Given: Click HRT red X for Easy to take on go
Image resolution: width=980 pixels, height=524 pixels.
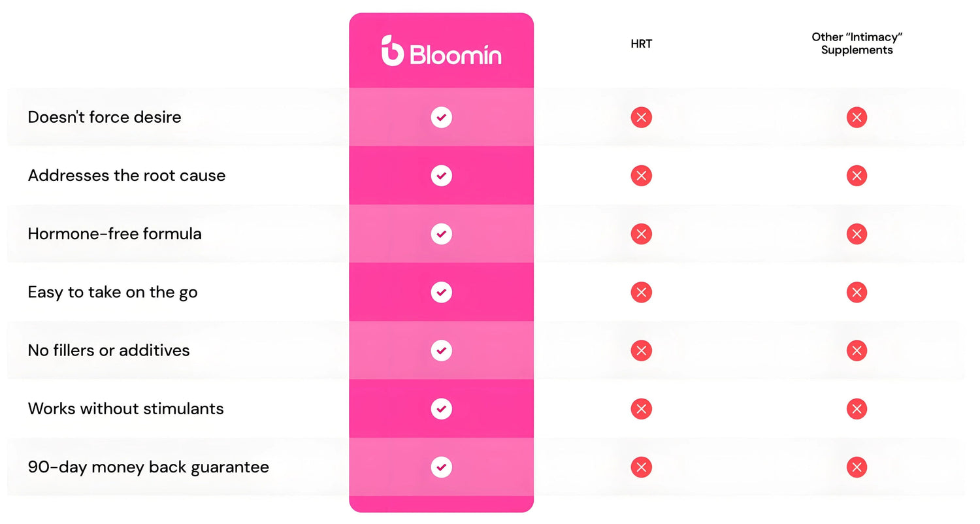Looking at the screenshot, I should [x=642, y=292].
